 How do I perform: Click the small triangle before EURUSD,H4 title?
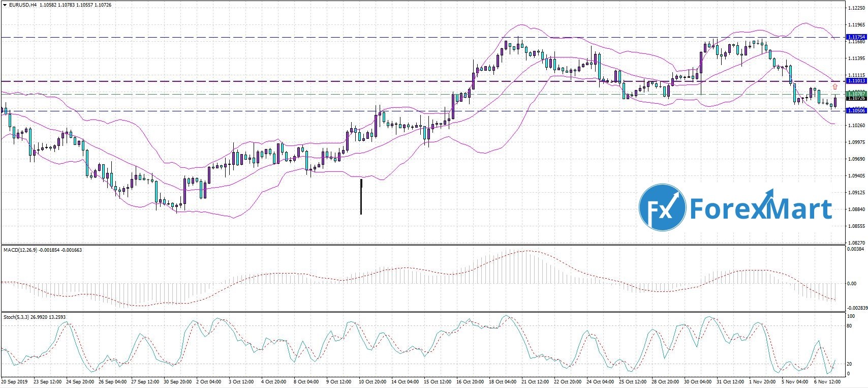point(5,5)
